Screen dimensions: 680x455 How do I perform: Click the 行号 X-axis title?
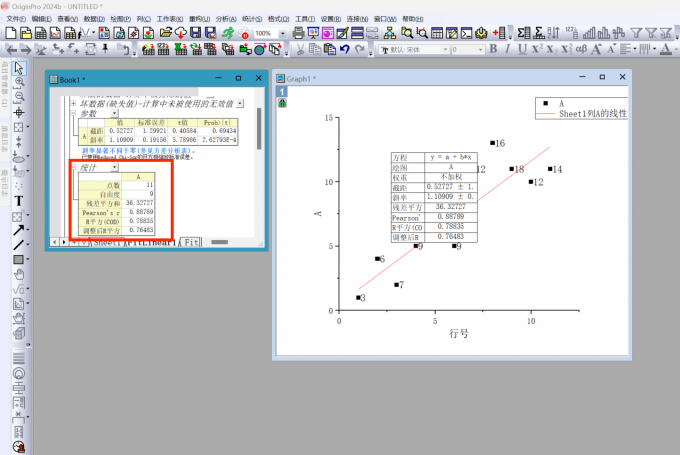coord(459,333)
